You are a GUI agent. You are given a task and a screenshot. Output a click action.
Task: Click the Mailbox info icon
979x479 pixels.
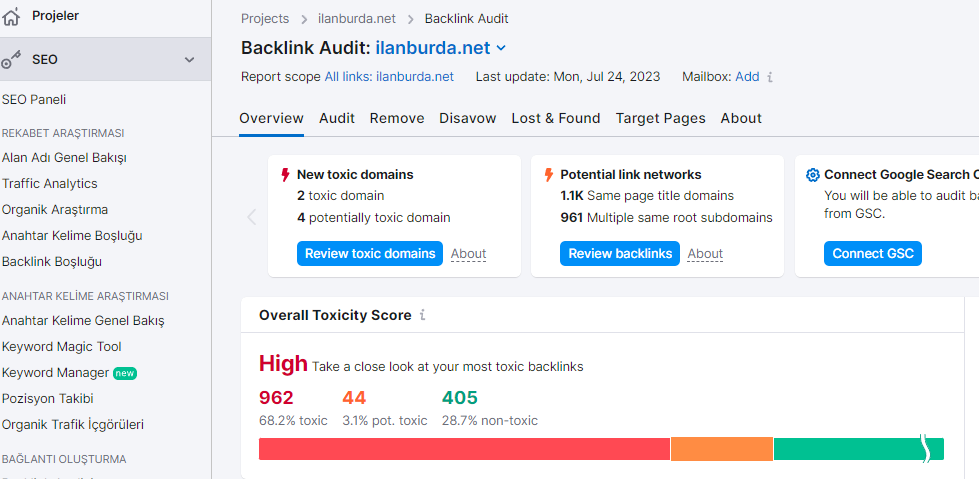(x=770, y=77)
